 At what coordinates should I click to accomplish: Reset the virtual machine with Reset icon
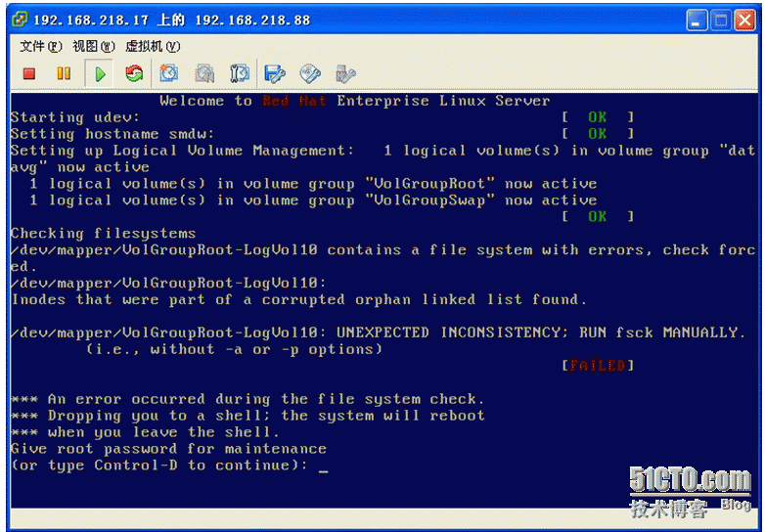pos(134,73)
